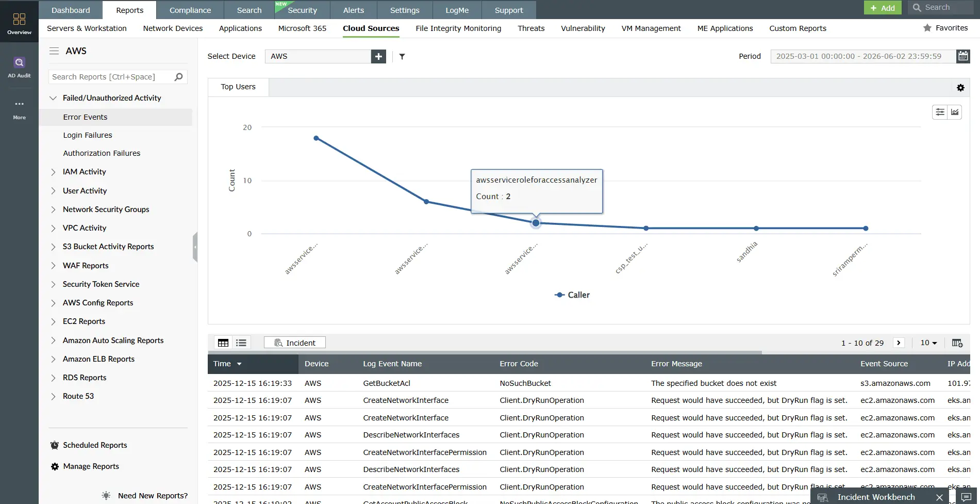The width and height of the screenshot is (980, 504).
Task: Select Network Devices submenu
Action: point(173,28)
